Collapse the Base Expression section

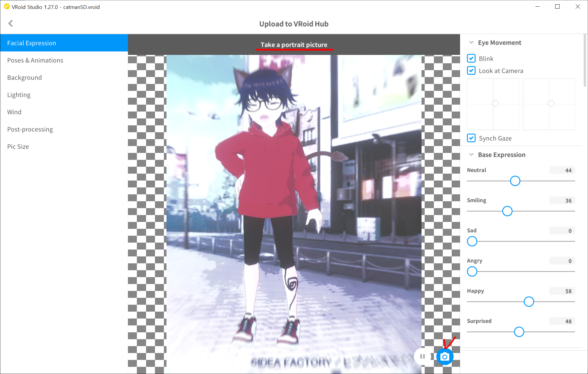471,155
